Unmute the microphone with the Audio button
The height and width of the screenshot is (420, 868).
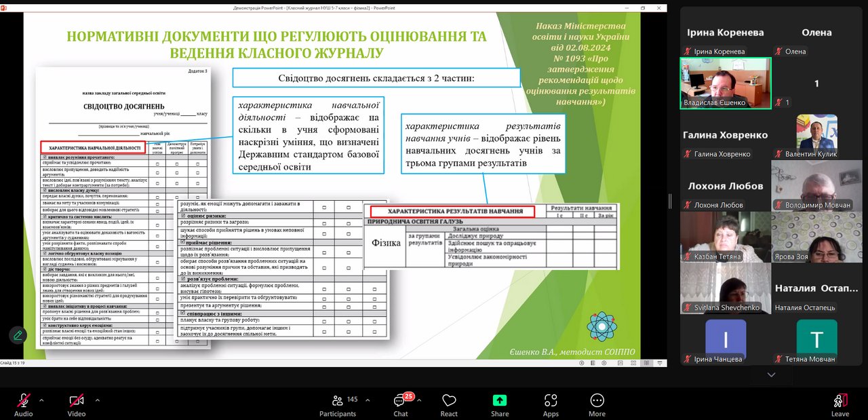pos(23,404)
